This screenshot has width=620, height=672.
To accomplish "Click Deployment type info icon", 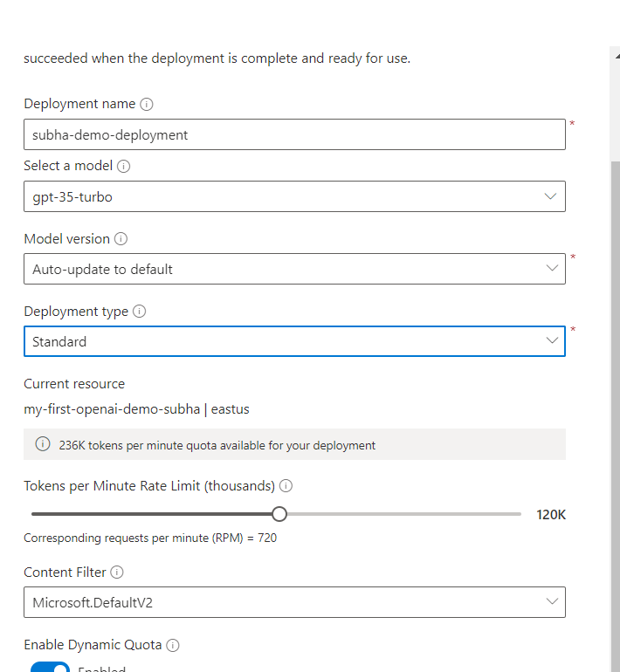I will [x=139, y=312].
